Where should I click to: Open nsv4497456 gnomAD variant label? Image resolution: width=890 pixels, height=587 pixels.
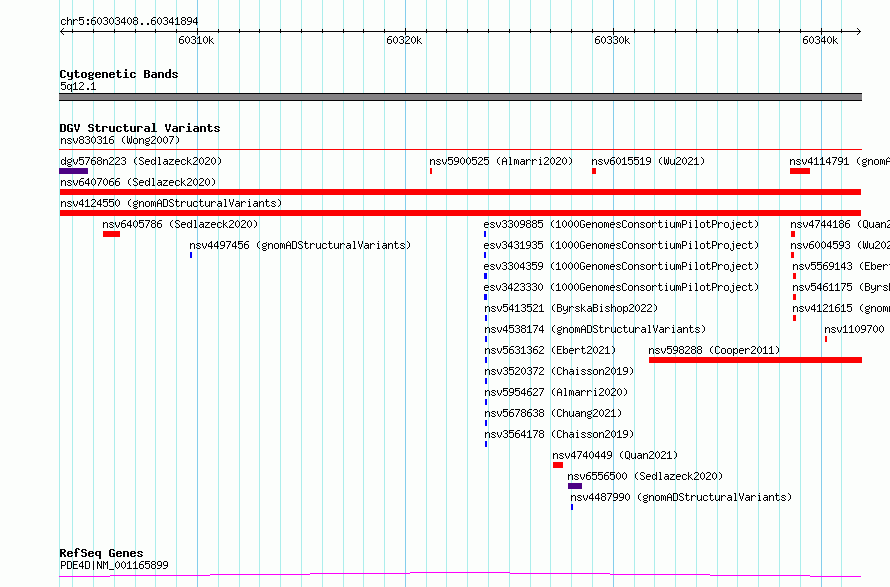point(300,245)
